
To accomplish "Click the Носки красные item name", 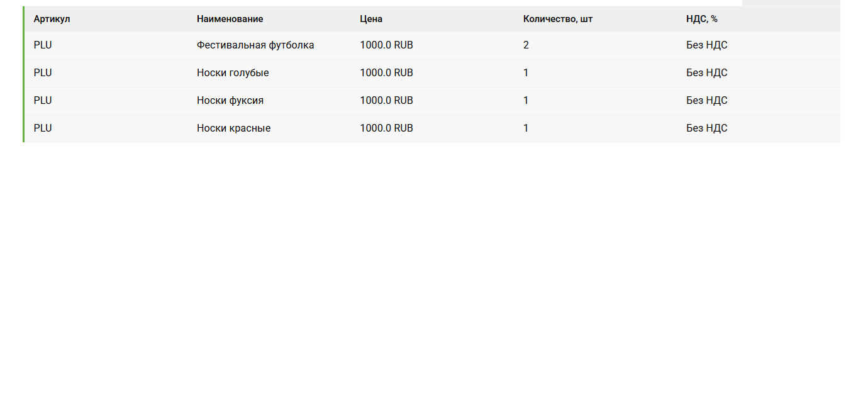I will (233, 128).
